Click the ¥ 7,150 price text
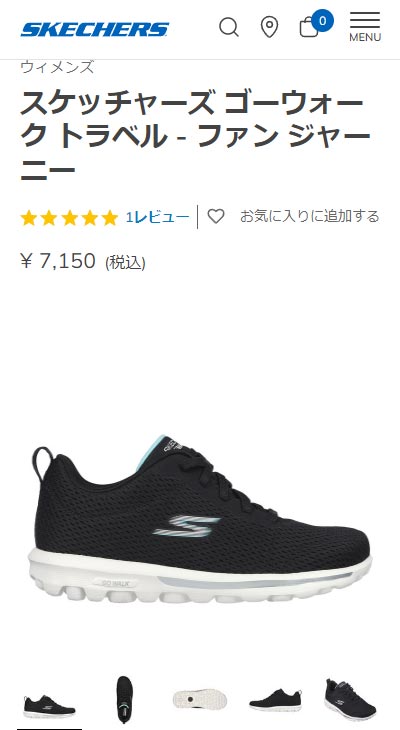The width and height of the screenshot is (400, 730). point(58,261)
